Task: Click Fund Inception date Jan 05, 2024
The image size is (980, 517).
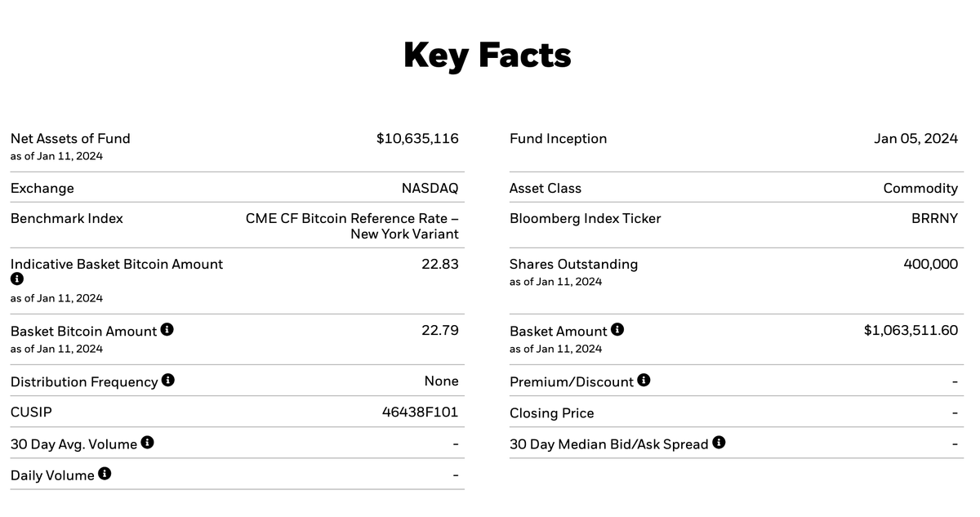Action: click(x=915, y=139)
